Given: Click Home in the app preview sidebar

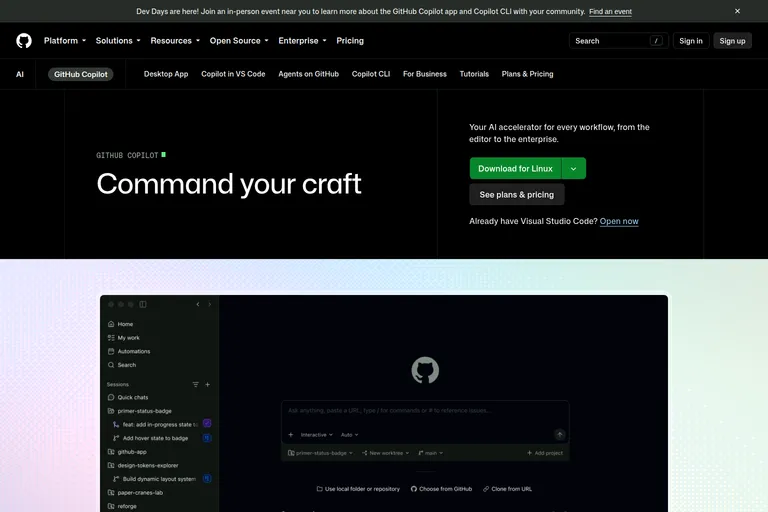Looking at the screenshot, I should [x=120, y=324].
